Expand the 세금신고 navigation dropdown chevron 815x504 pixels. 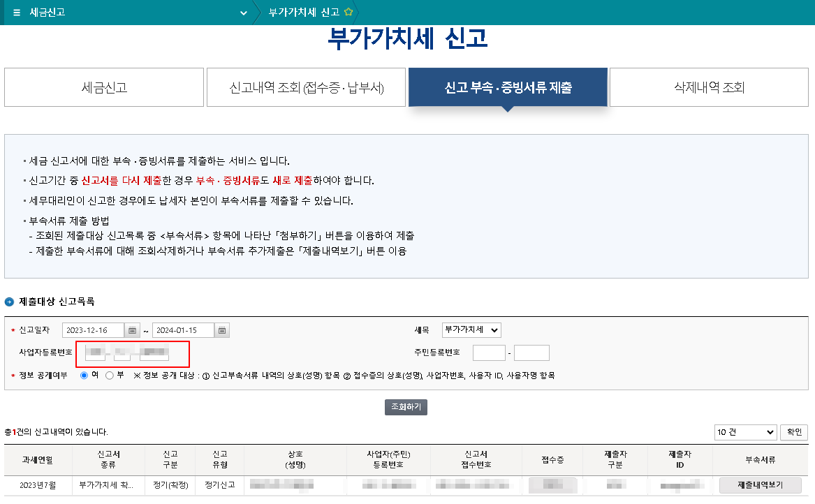tap(243, 13)
